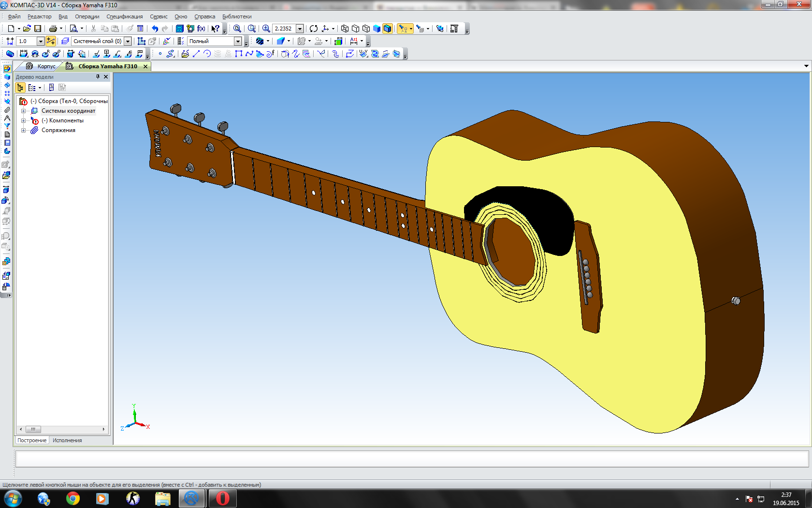The width and height of the screenshot is (812, 508).
Task: Open Opera from the taskbar
Action: click(222, 498)
